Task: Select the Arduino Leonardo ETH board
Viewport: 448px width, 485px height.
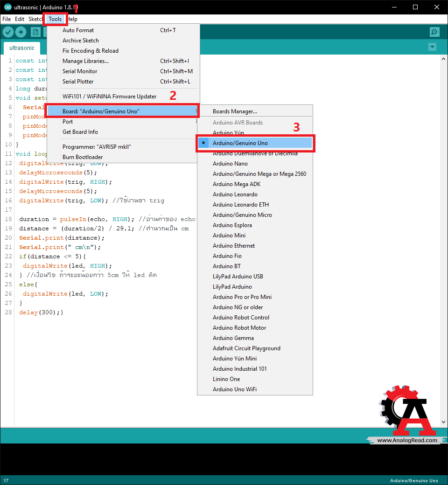Action: pyautogui.click(x=255, y=204)
